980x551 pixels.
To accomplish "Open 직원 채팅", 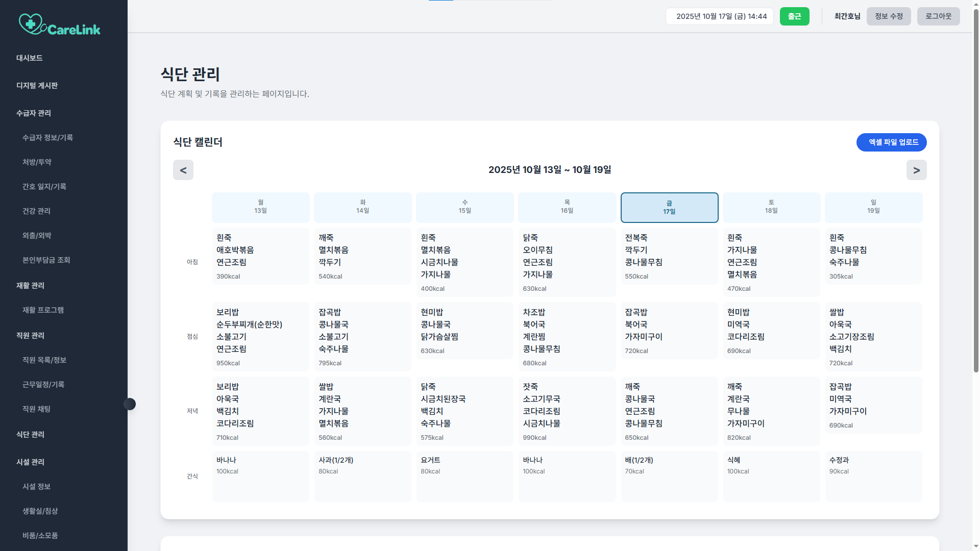I will 36,409.
